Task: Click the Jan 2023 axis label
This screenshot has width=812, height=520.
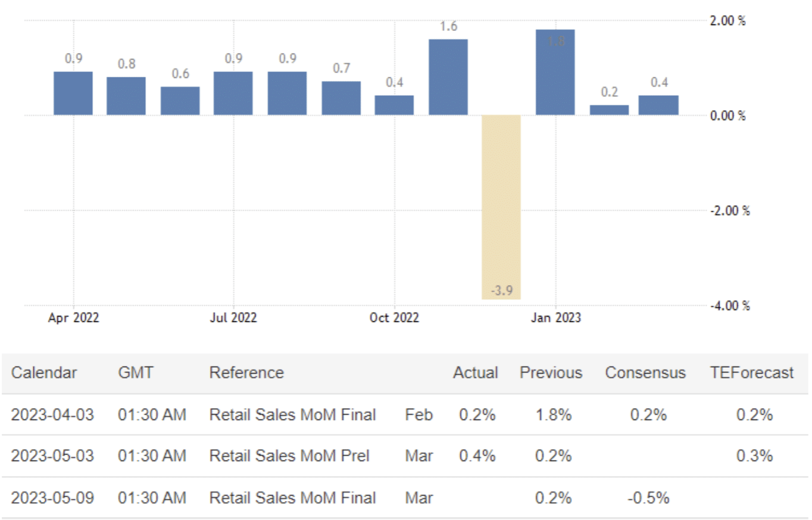Action: tap(555, 318)
